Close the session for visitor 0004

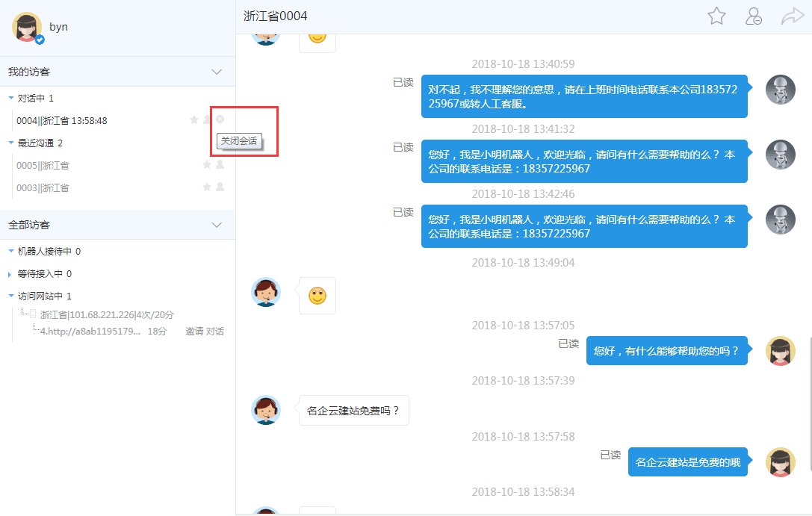220,119
